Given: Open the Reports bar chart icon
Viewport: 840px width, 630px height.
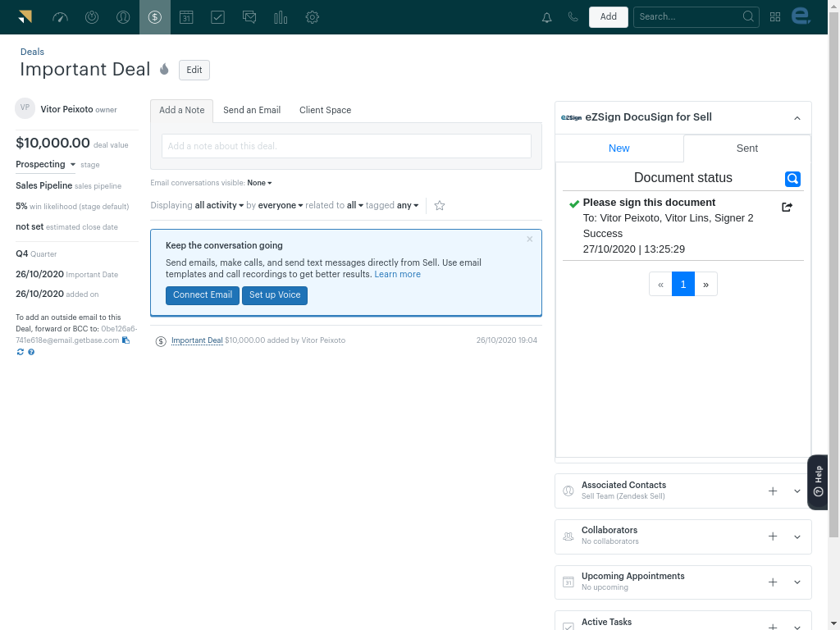Looking at the screenshot, I should [x=281, y=17].
